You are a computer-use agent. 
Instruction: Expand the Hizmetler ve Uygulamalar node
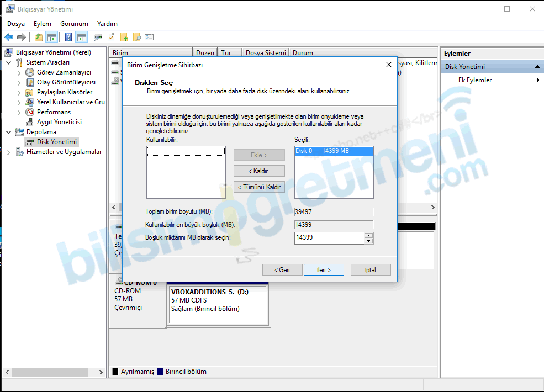tap(9, 152)
